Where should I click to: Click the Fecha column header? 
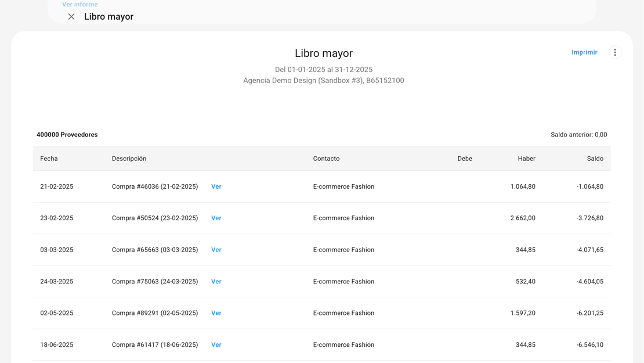click(x=49, y=159)
